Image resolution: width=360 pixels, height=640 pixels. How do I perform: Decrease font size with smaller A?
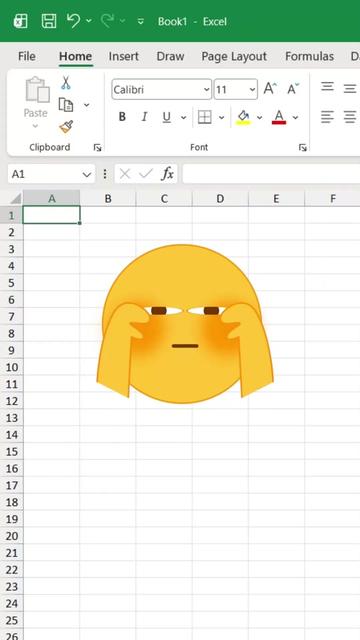click(293, 88)
